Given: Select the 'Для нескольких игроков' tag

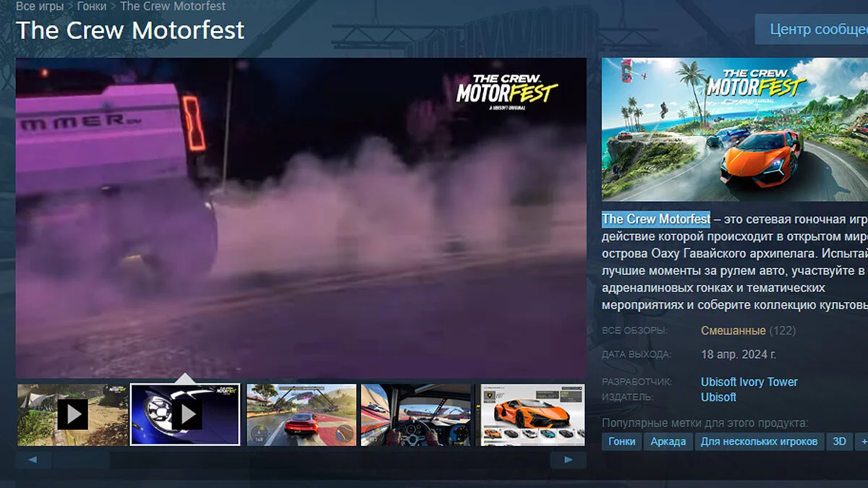Looking at the screenshot, I should point(759,441).
